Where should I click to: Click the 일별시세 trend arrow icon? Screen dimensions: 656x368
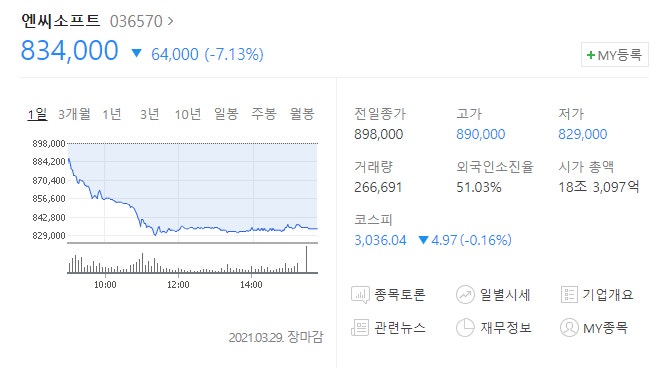(465, 295)
